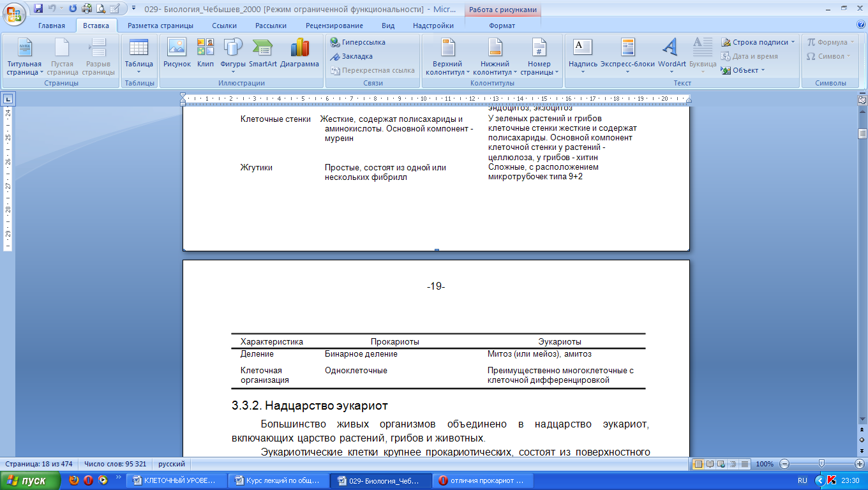The height and width of the screenshot is (490, 868).
Task: Insert clip art with Клип
Action: pos(206,52)
